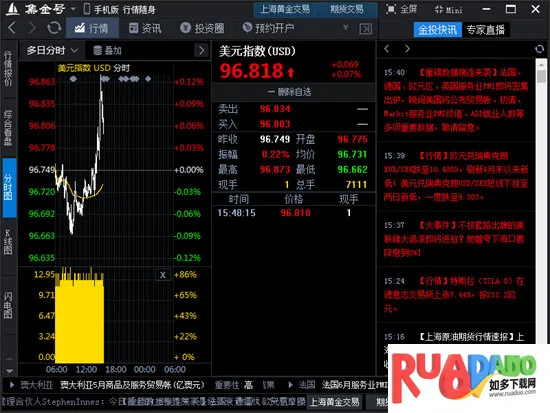Click the 96.818 current price

tap(252, 71)
